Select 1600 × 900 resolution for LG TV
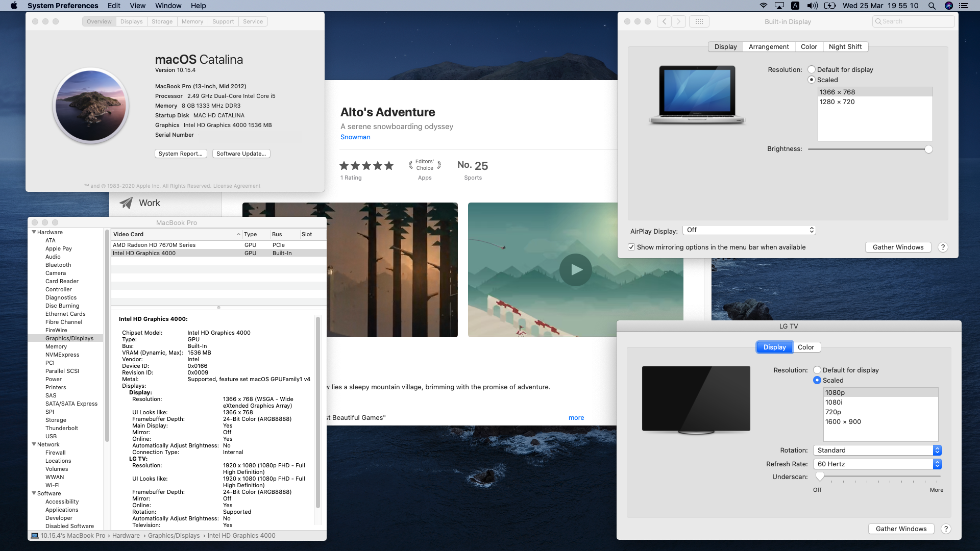The height and width of the screenshot is (551, 980). coord(880,421)
